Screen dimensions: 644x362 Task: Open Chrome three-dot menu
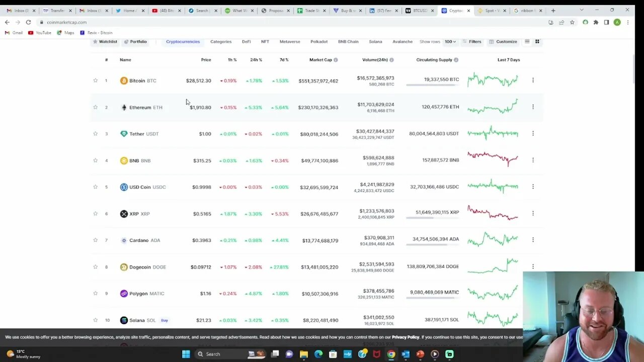click(x=627, y=22)
